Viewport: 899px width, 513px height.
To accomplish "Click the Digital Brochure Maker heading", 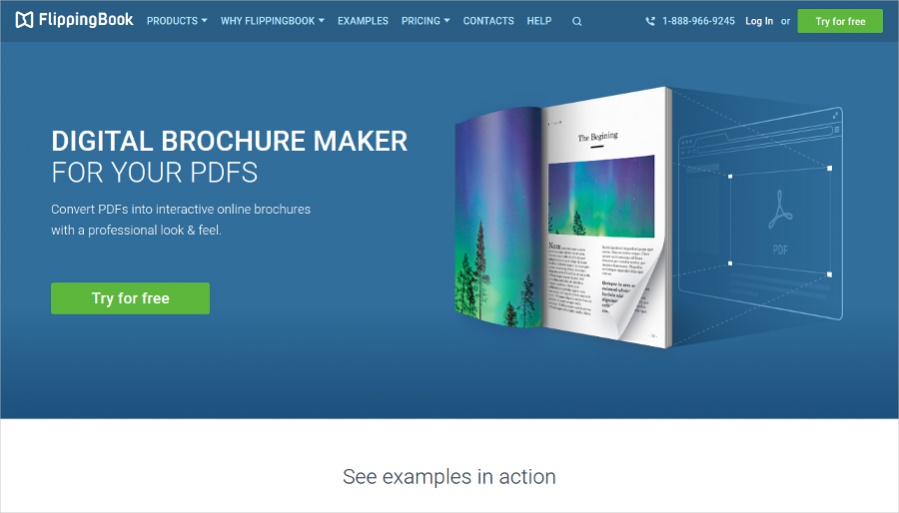I will coord(229,141).
